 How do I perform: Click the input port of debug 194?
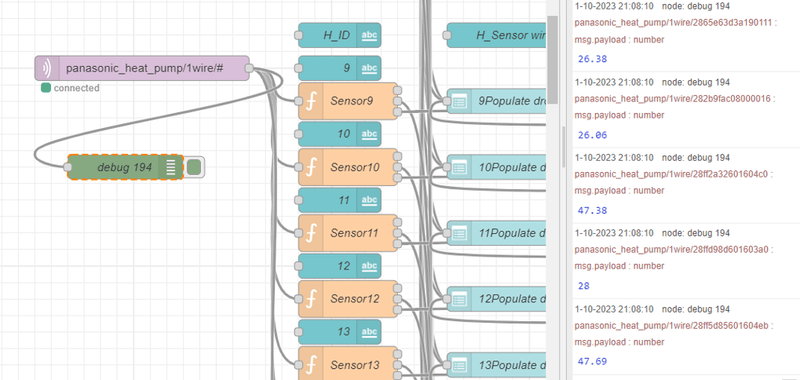pyautogui.click(x=67, y=167)
